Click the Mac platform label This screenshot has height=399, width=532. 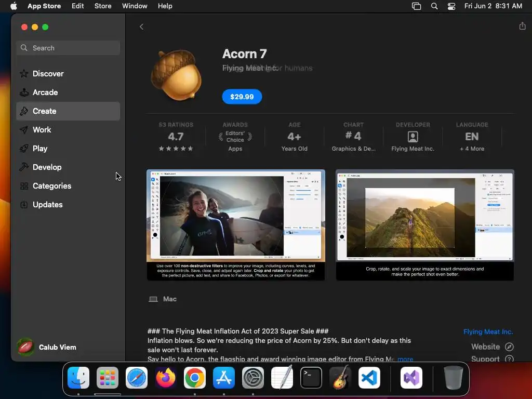point(170,299)
